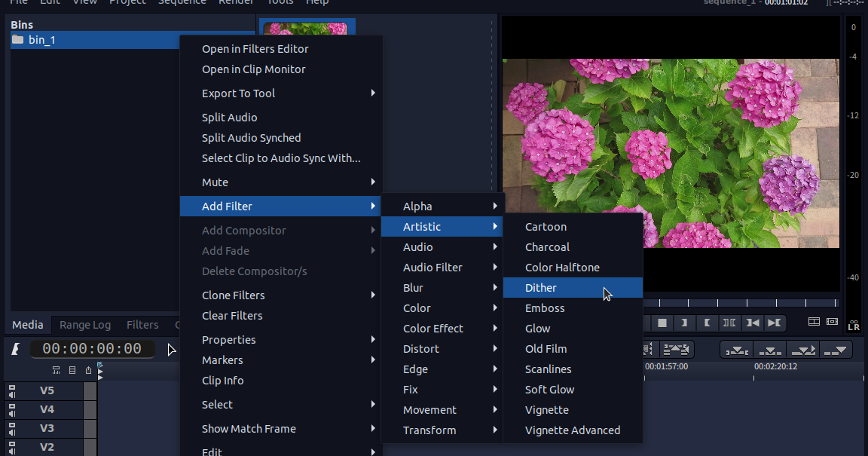The image size is (868, 456).
Task: Click the overwrite clip edit button
Action: (770, 350)
